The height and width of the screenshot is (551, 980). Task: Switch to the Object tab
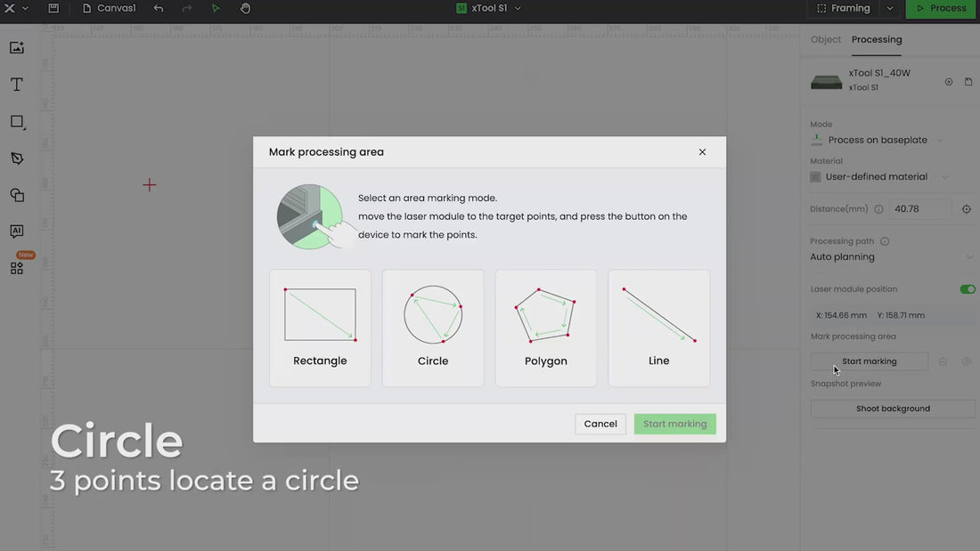coord(825,39)
